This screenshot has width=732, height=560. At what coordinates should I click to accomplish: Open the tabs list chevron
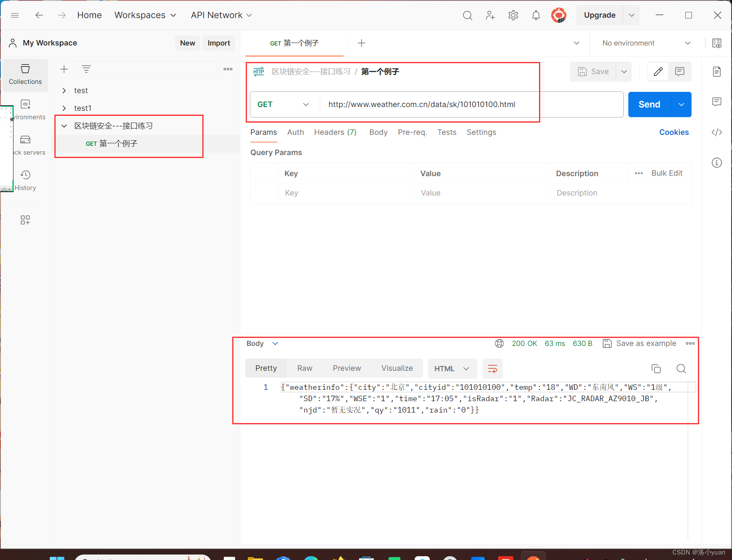576,43
